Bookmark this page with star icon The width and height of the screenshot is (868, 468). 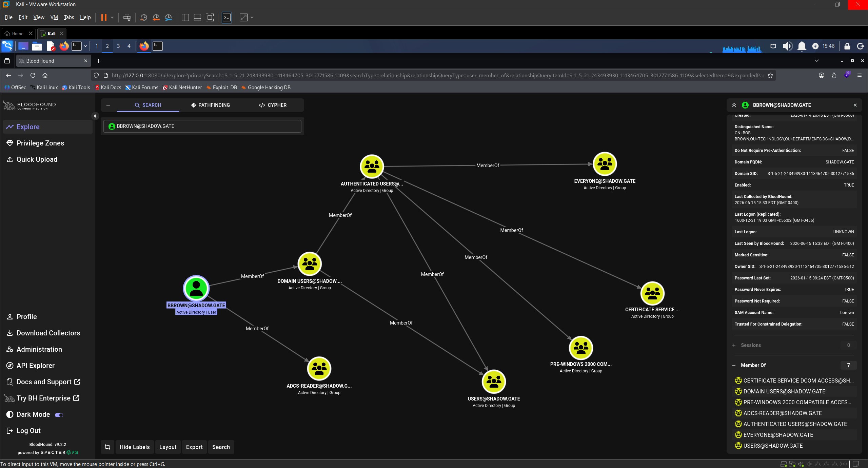[x=770, y=75]
